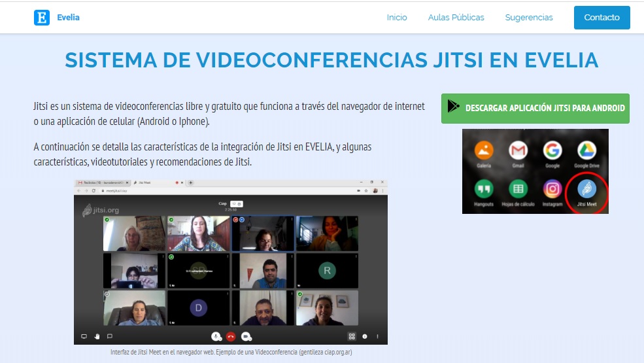This screenshot has width=644, height=363.
Task: Click Descargar Aplicación Jitsi para Android button
Action: 535,108
